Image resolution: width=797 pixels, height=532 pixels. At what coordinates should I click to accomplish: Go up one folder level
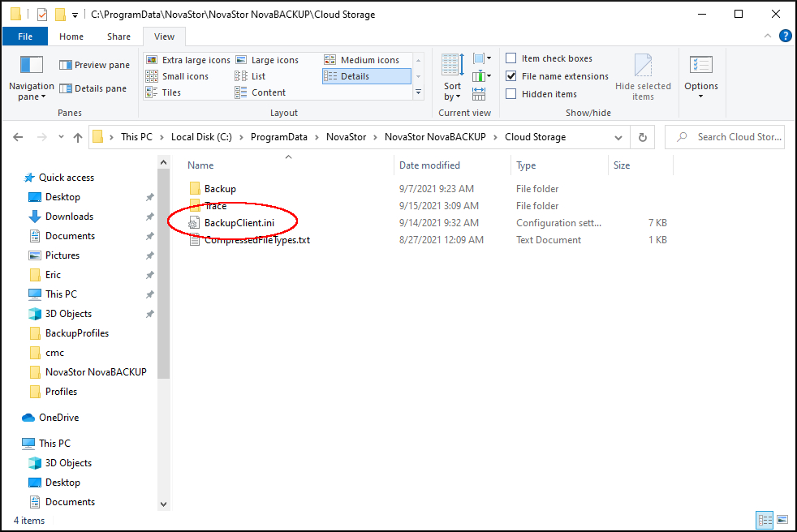point(78,137)
